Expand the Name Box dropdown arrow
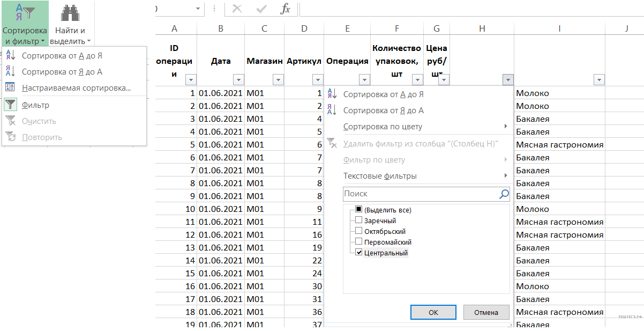The image size is (644, 331). [199, 9]
